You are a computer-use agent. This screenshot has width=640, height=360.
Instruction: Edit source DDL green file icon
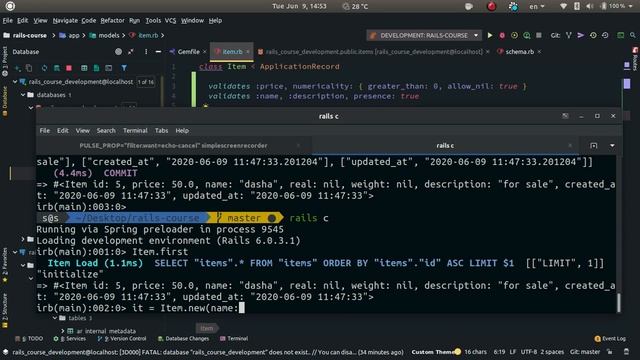[x=96, y=68]
